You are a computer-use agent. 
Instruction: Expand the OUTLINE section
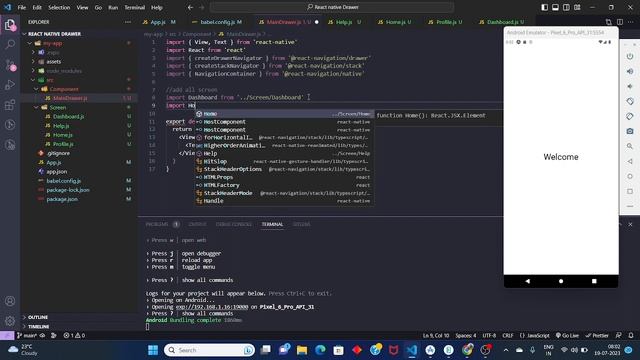click(38, 317)
